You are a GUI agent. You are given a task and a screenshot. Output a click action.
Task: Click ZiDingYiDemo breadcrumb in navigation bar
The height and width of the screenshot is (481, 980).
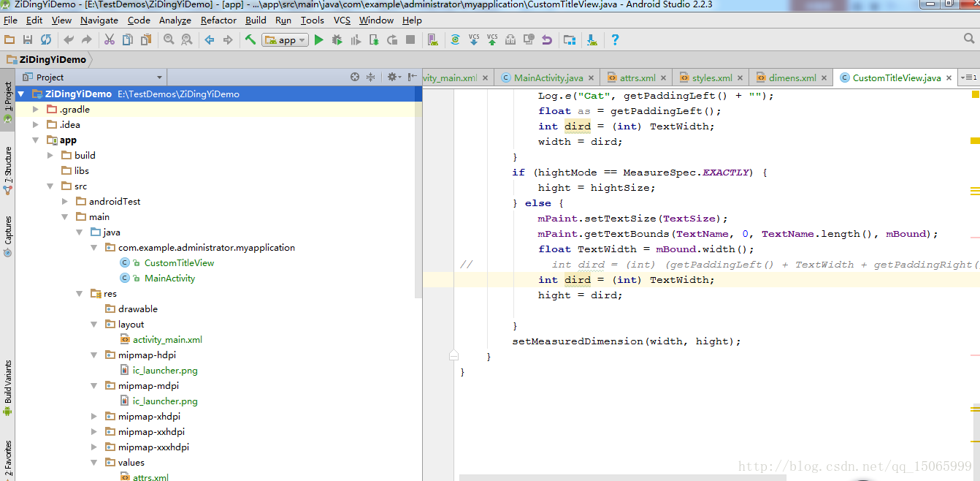(x=47, y=59)
